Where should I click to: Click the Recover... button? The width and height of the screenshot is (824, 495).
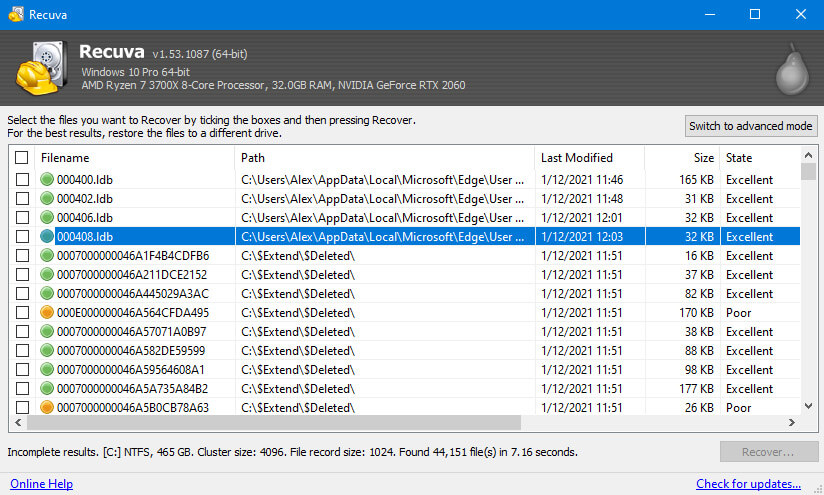point(769,452)
